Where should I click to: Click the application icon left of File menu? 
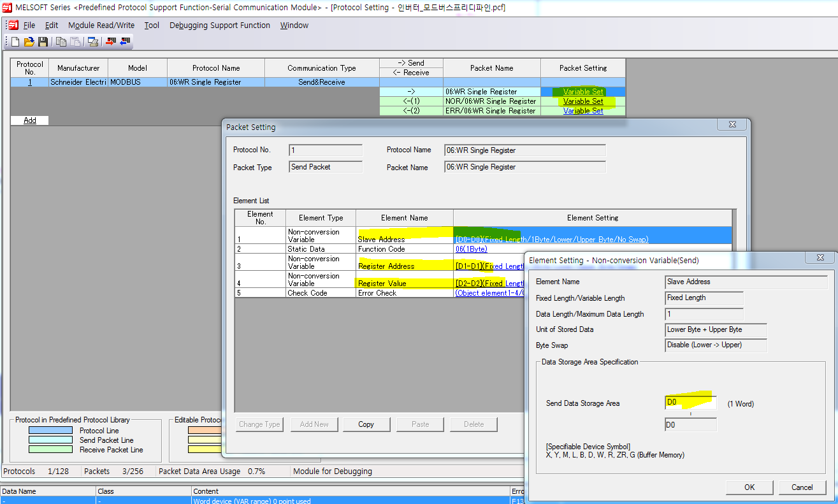(x=13, y=25)
